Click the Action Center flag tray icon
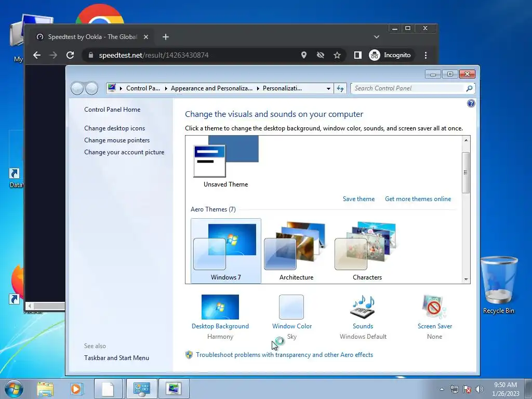The height and width of the screenshot is (399, 532). [467, 389]
